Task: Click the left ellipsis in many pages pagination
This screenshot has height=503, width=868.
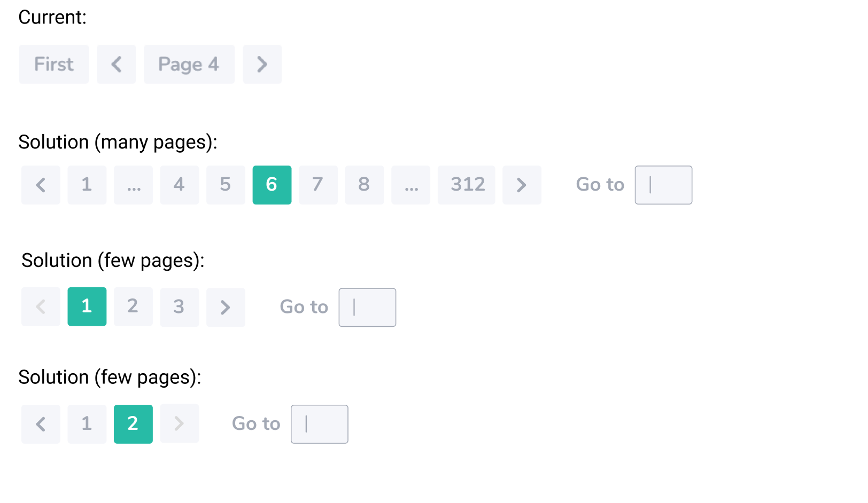Action: 133,185
